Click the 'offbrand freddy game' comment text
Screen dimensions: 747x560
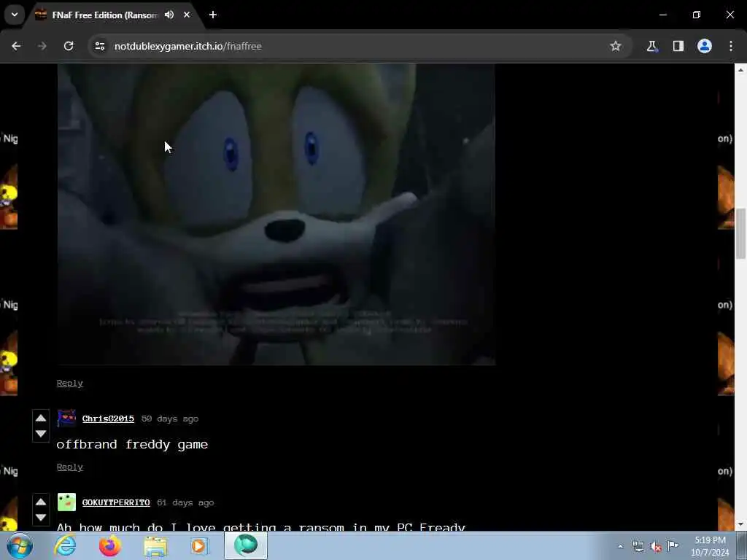[132, 444]
